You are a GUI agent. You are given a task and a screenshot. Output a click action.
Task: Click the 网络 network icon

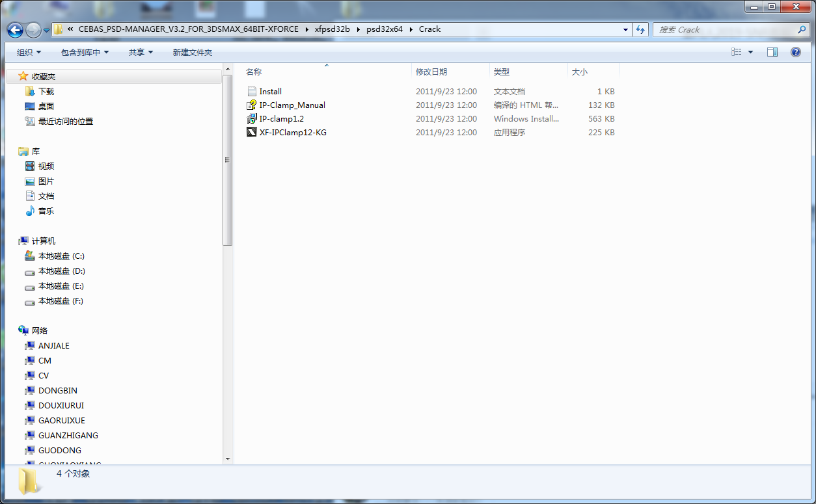pyautogui.click(x=23, y=330)
